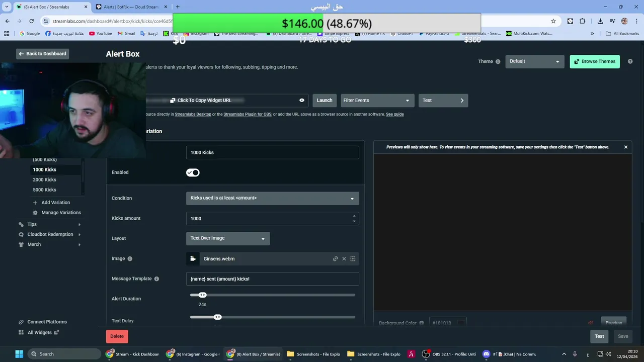This screenshot has height=362, width=644.
Task: Reload the page with browser refresh icon
Action: tap(32, 21)
